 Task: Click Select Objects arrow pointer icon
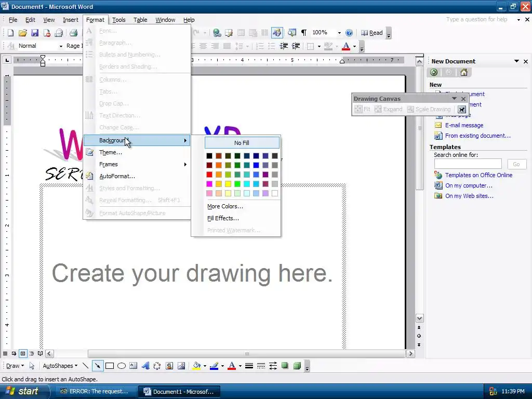coord(32,366)
